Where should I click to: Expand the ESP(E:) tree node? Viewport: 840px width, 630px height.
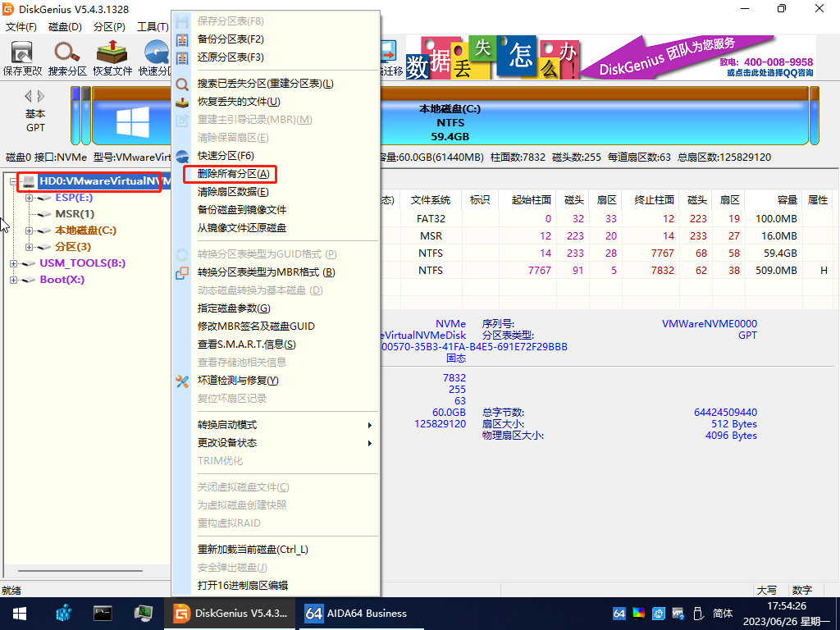pyautogui.click(x=29, y=199)
